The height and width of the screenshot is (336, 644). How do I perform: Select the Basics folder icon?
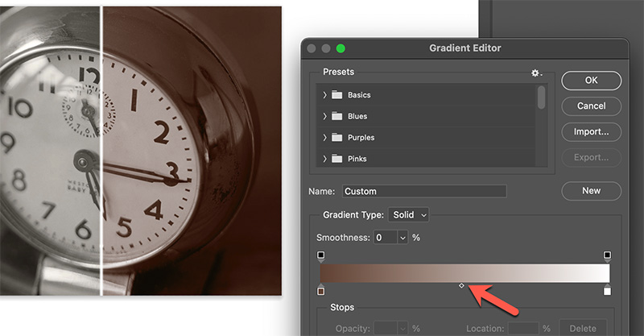click(336, 95)
